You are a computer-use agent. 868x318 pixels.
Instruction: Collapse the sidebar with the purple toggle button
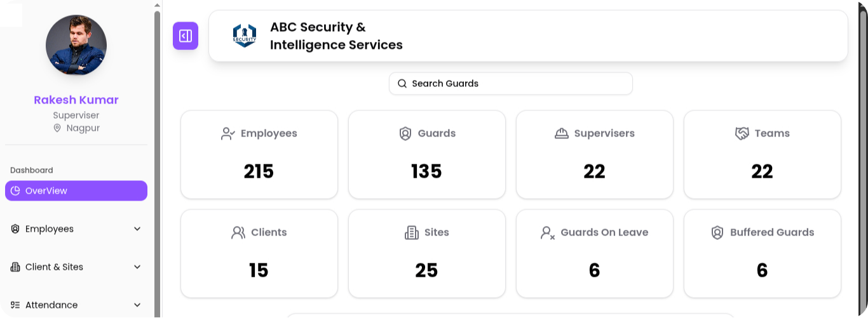[186, 36]
